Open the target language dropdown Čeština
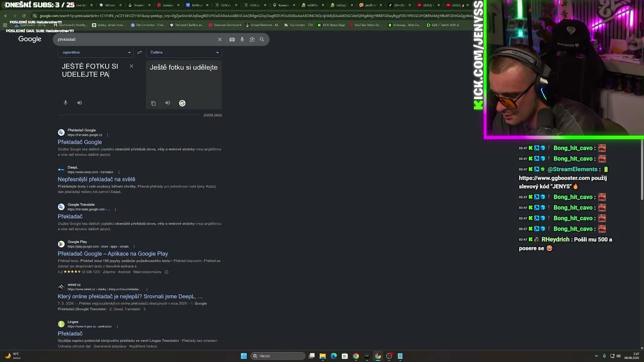This screenshot has width=644, height=362. tap(184, 52)
